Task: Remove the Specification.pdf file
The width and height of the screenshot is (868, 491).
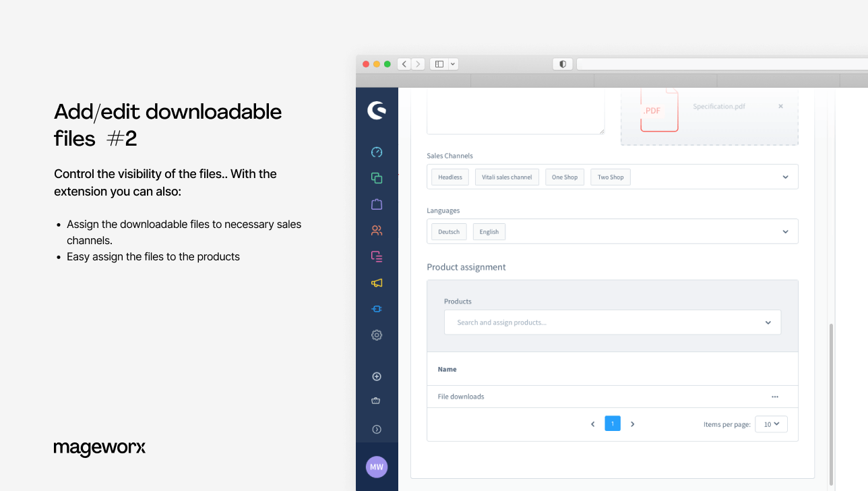Action: [780, 107]
